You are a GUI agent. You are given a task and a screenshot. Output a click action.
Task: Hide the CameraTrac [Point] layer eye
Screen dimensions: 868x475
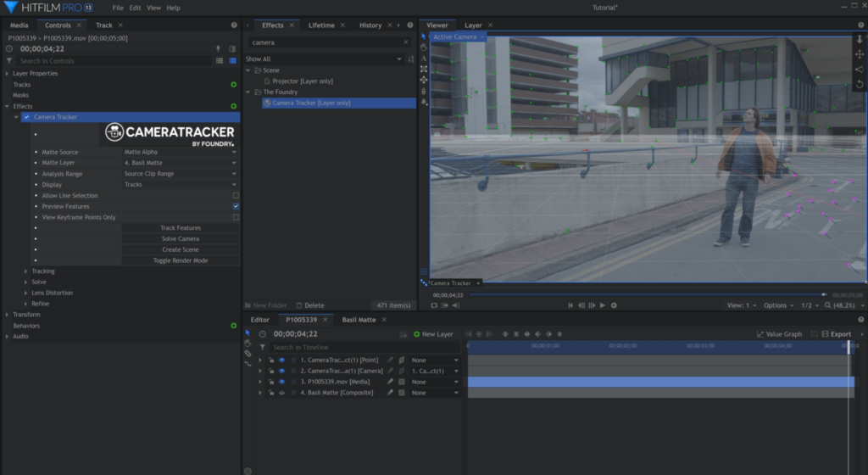click(281, 360)
